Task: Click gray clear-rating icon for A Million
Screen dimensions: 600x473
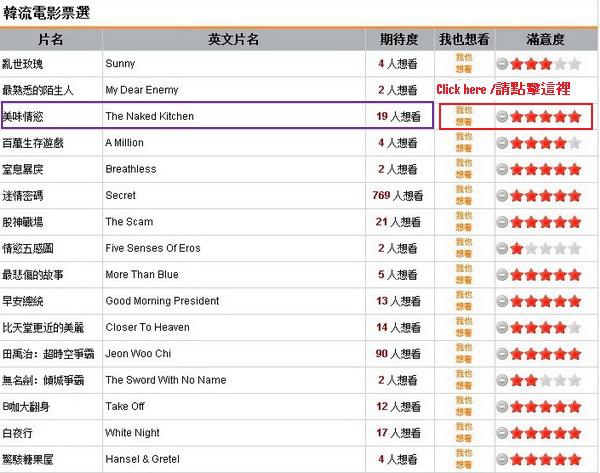Action: 502,143
